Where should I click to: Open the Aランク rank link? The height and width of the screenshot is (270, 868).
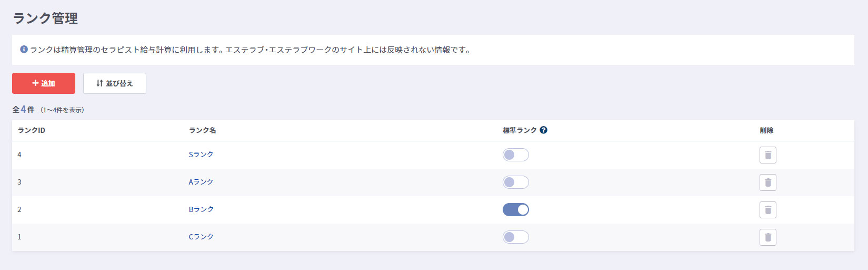[x=201, y=182]
